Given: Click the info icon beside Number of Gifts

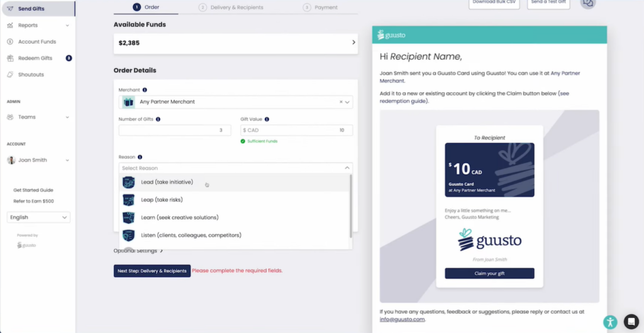Looking at the screenshot, I should pyautogui.click(x=158, y=119).
